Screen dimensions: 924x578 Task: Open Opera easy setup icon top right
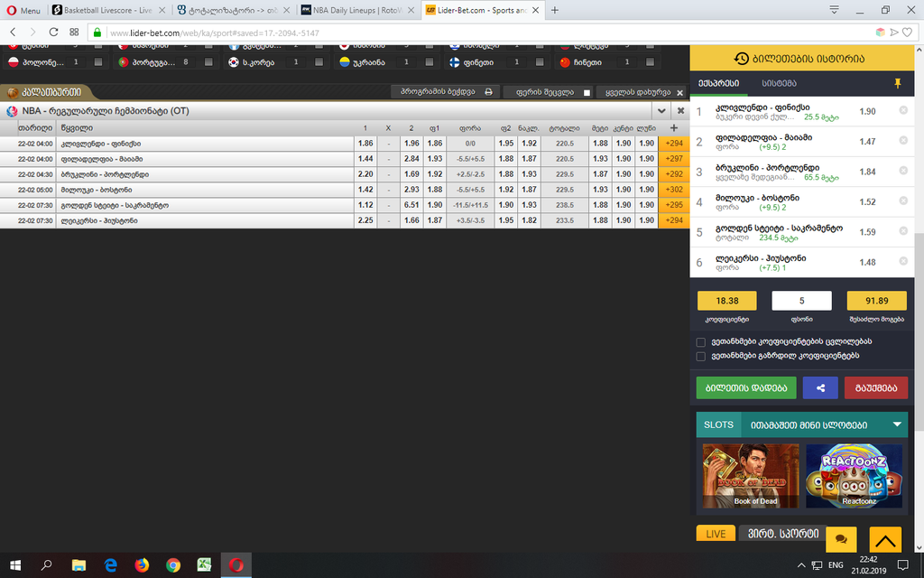[x=834, y=10]
